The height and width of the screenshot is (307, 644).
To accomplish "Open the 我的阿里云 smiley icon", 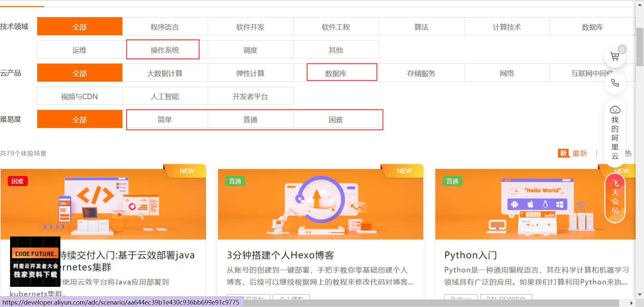I will (615, 110).
